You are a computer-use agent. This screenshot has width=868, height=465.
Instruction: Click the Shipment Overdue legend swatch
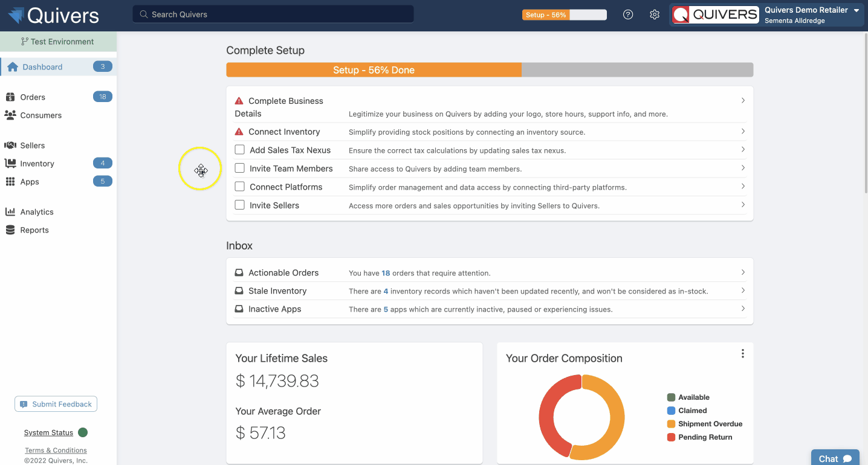point(671,424)
